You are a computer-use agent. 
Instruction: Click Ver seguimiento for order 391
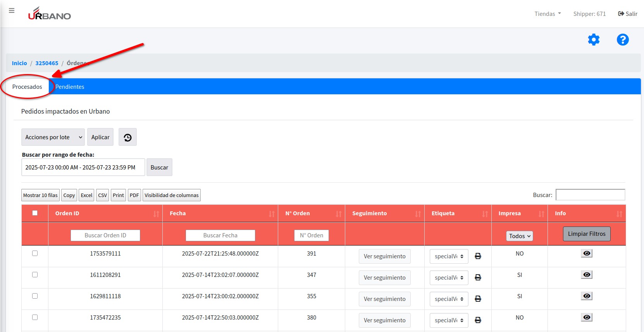click(384, 256)
